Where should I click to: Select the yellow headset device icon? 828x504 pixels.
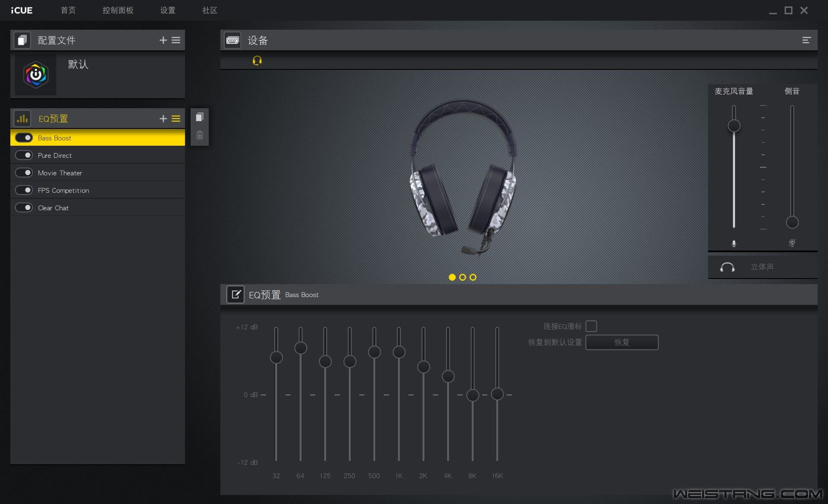pos(257,60)
